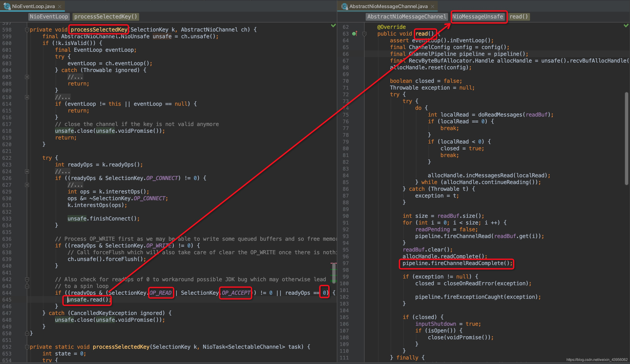The height and width of the screenshot is (364, 630).
Task: Click the left editor vertical scrollbar thumb
Action: click(x=334, y=273)
